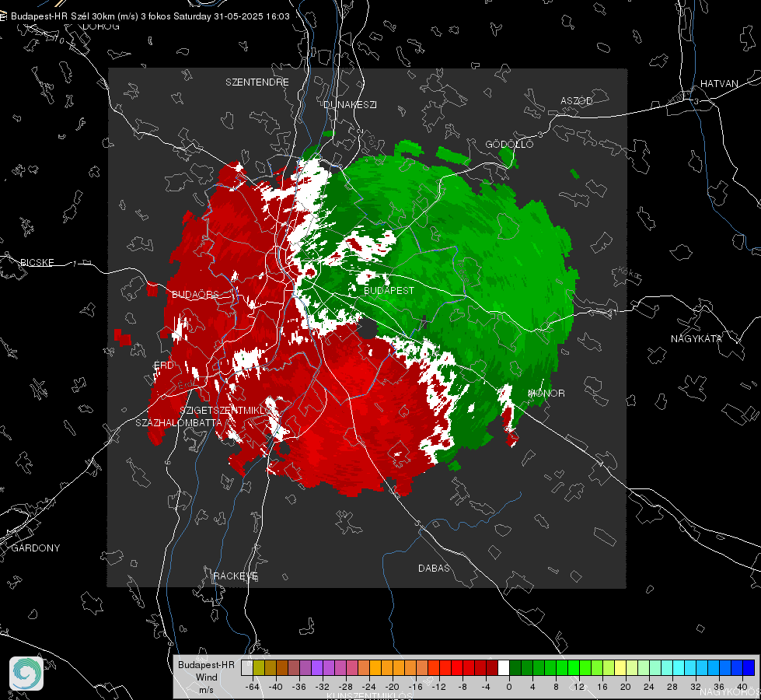The image size is (761, 700).
Task: Select the DUNAKESZI label on map
Action: [350, 104]
